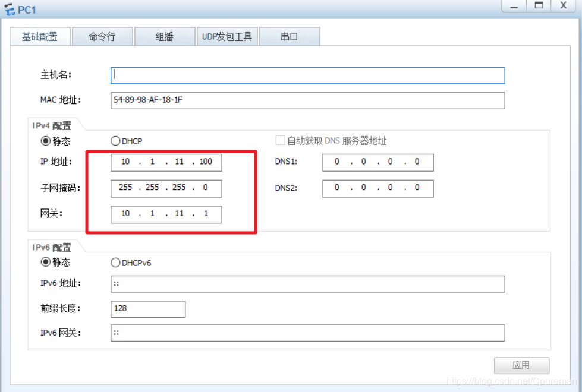Click the first octet 10 of IP 地址
This screenshot has height=392, width=582.
coord(125,162)
